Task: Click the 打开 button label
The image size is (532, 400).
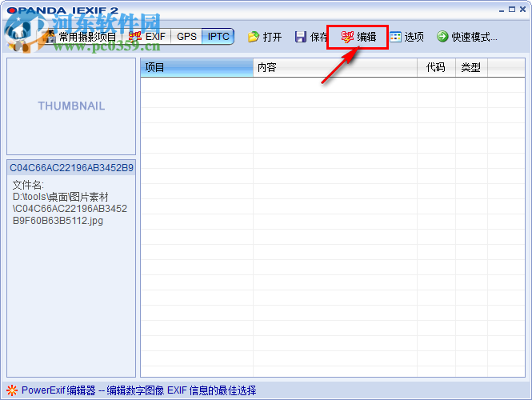Action: pos(272,37)
